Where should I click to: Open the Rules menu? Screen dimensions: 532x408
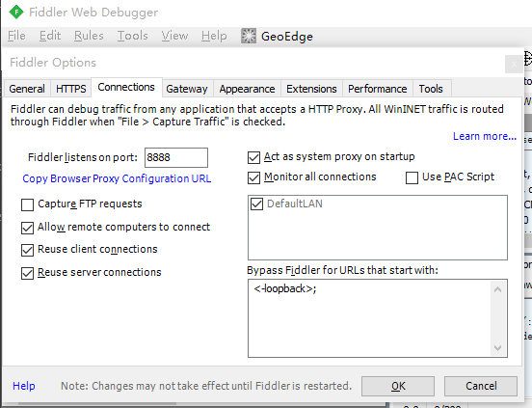click(89, 36)
